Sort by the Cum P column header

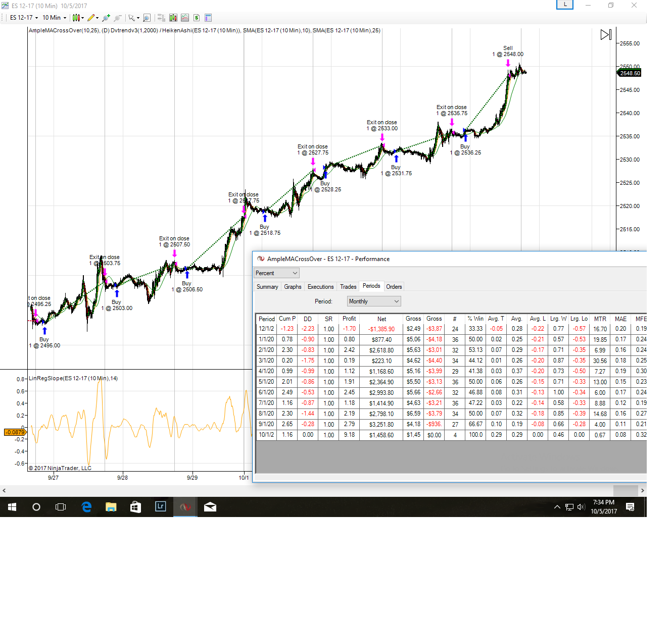point(287,319)
